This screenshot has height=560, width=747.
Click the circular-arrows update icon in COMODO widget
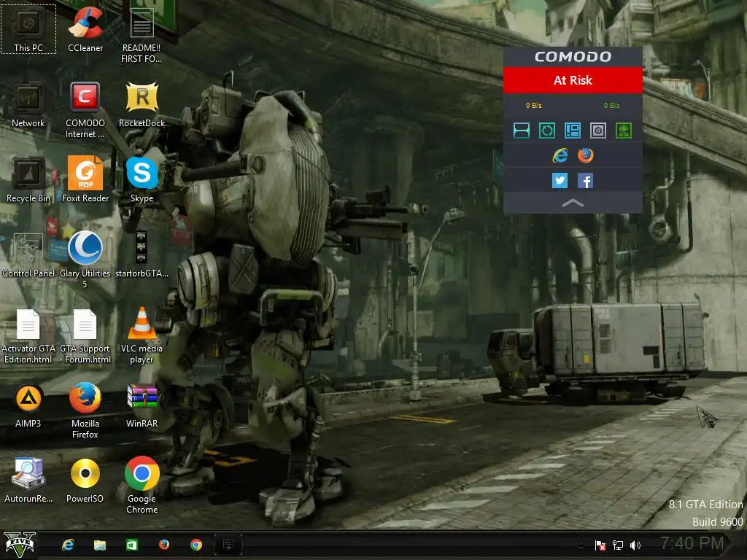pos(547,131)
